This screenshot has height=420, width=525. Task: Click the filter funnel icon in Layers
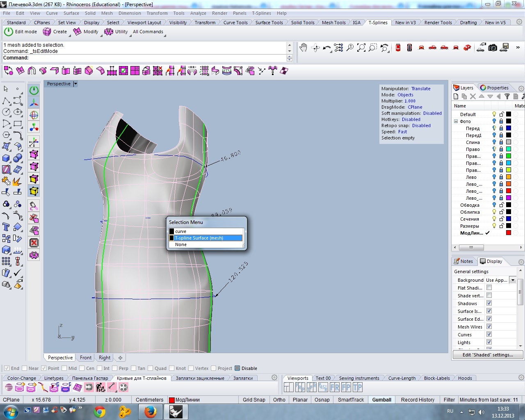coord(507,96)
